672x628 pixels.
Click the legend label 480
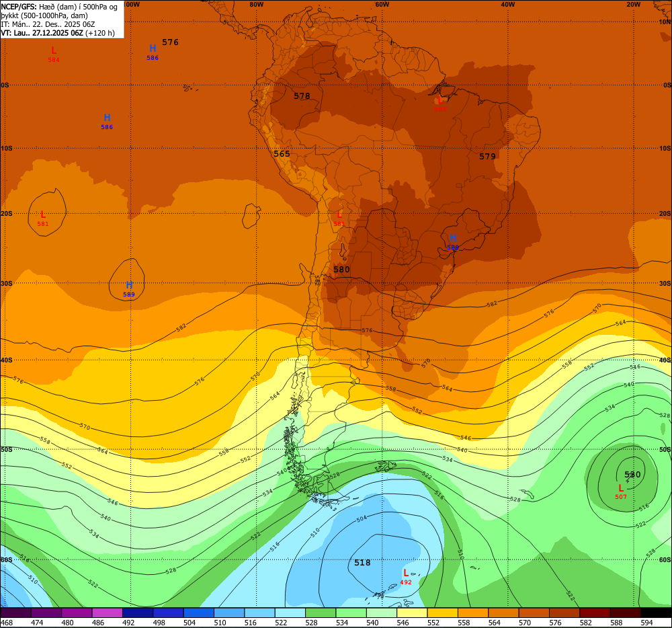coord(68,623)
